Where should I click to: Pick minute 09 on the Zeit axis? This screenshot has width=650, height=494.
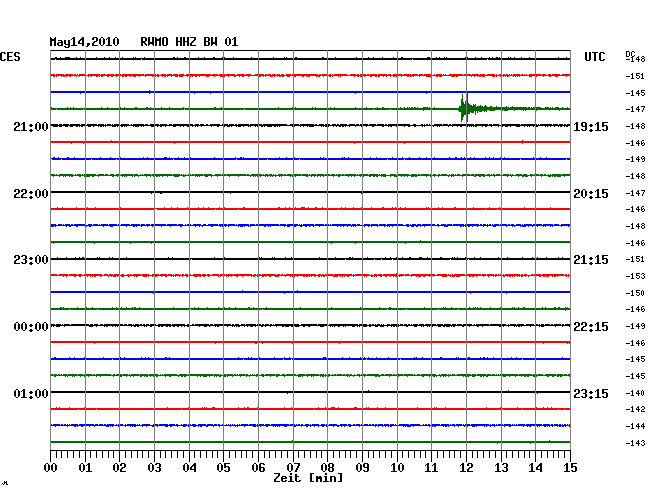click(x=362, y=467)
